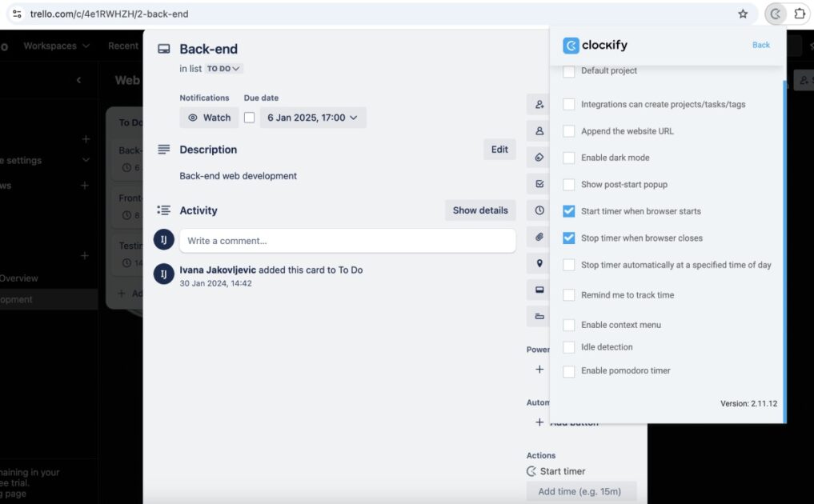Expand the TO DO list selector
814x504 pixels.
click(222, 68)
